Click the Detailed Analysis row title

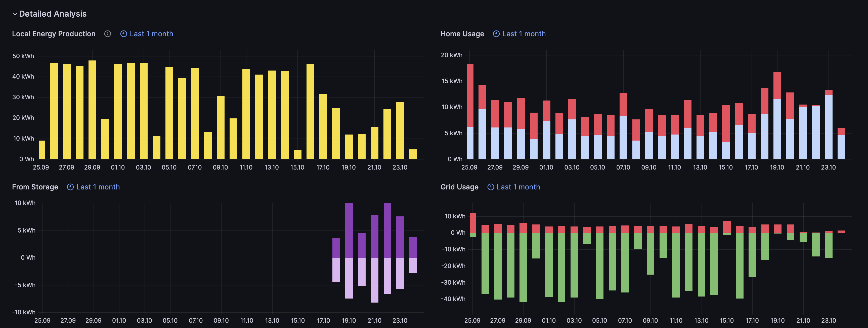pos(53,14)
